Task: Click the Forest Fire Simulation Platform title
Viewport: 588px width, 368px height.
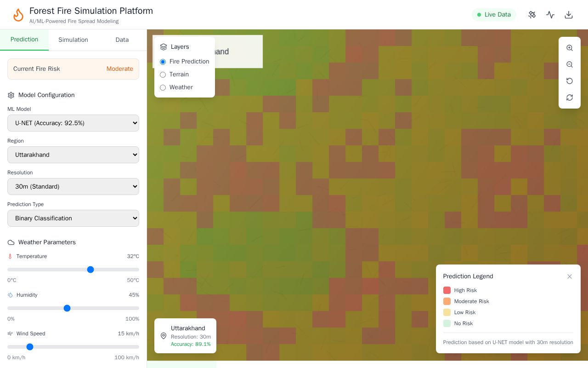Action: coord(91,11)
